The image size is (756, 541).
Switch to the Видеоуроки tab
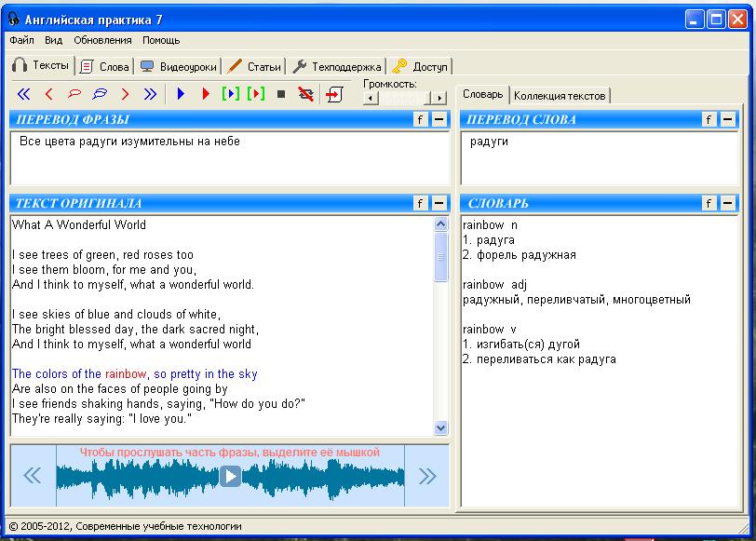(178, 66)
